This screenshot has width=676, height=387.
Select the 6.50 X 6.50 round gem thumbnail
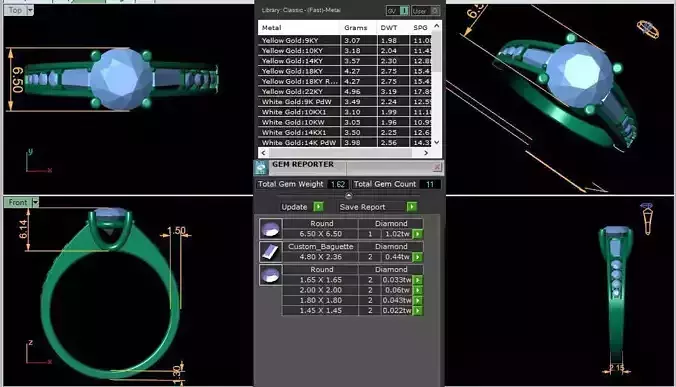pos(271,229)
